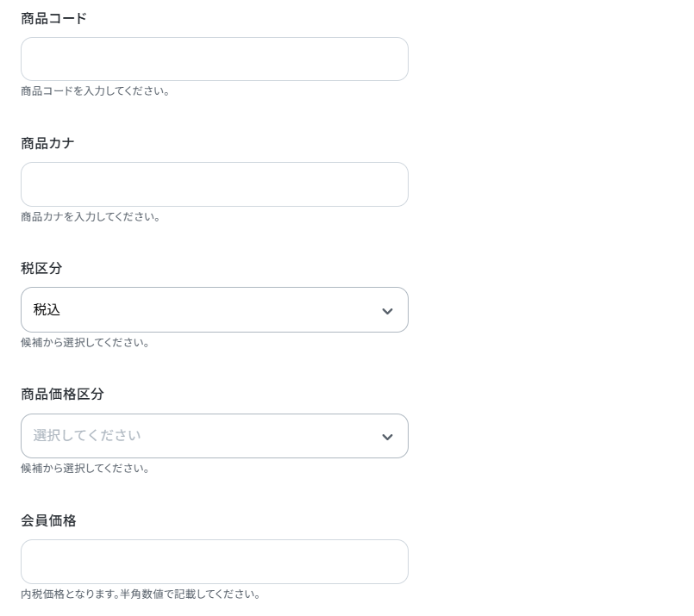Click the 商品コード field label
The width and height of the screenshot is (694, 616).
54,18
